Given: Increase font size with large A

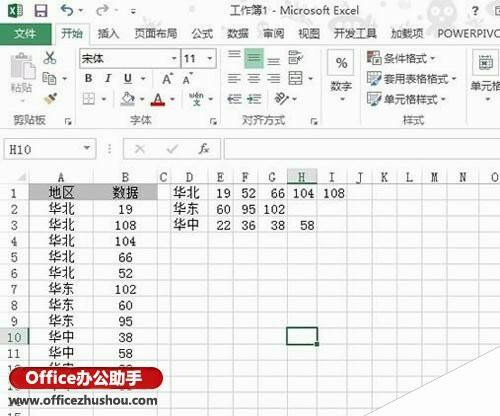Looking at the screenshot, I should tap(167, 79).
